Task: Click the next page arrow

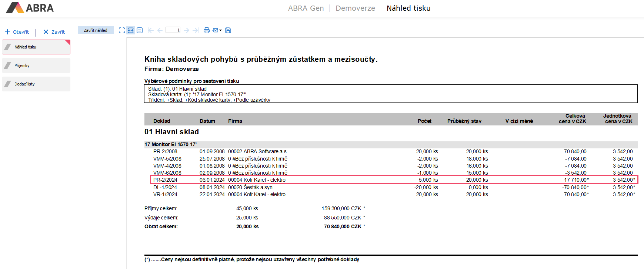Action: click(x=187, y=30)
